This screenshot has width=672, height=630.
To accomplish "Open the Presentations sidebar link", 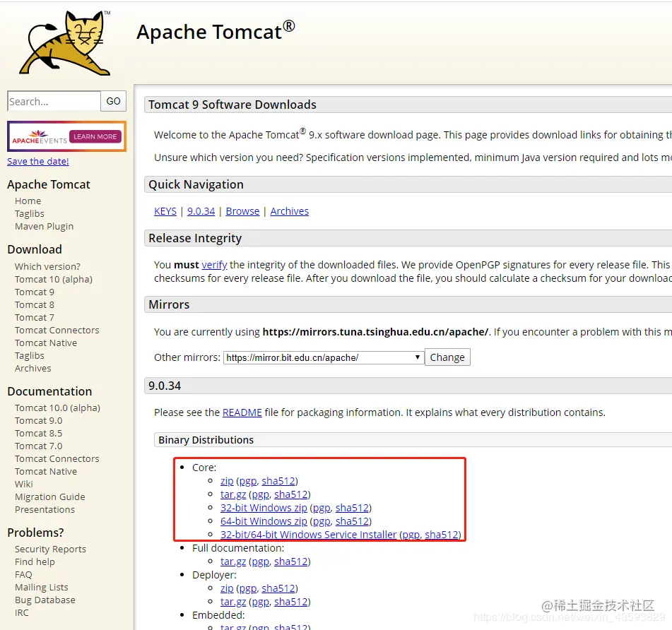I will (45, 510).
